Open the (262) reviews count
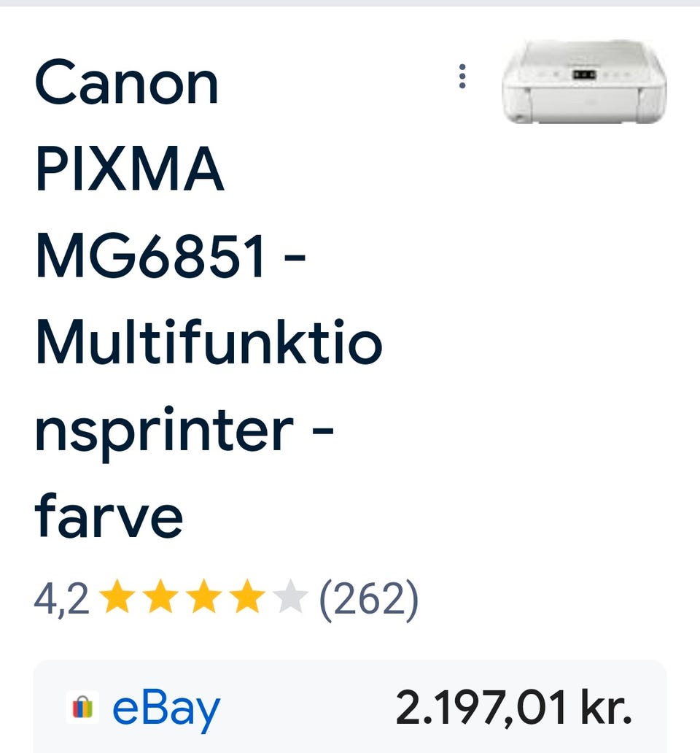The width and height of the screenshot is (700, 753). coord(369,599)
